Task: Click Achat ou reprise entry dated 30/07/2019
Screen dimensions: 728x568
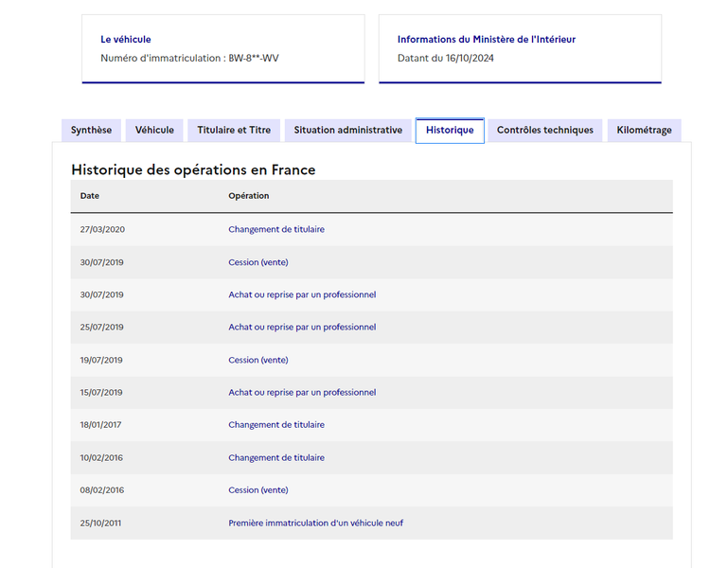Action: (x=302, y=295)
